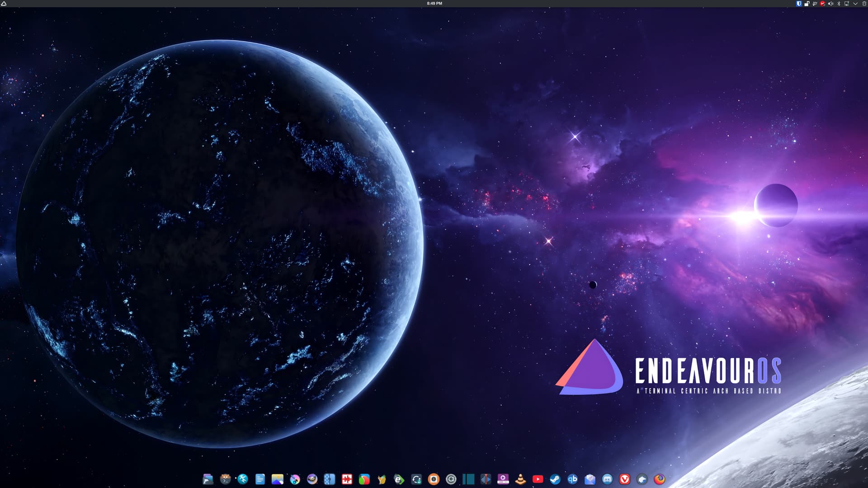Expand hidden system tray icons arrow
The width and height of the screenshot is (868, 488).
(x=855, y=3)
